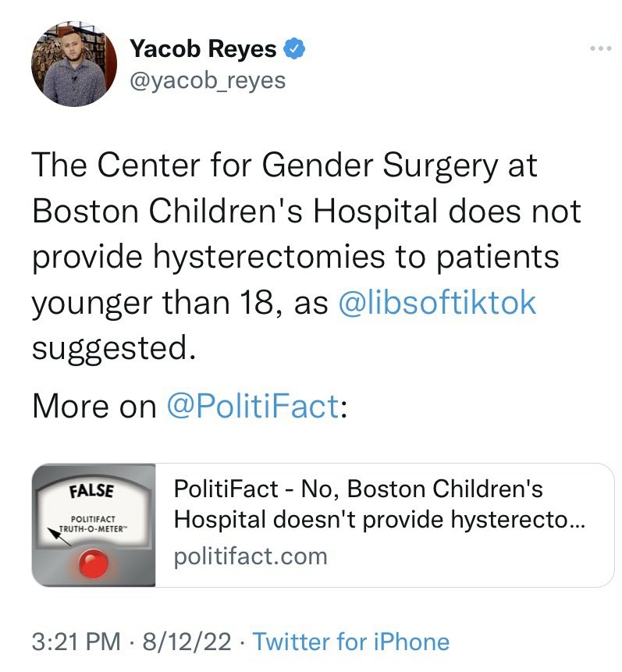Viewport: 622px width, 672px height.
Task: Click the blue verified badge
Action: (293, 49)
